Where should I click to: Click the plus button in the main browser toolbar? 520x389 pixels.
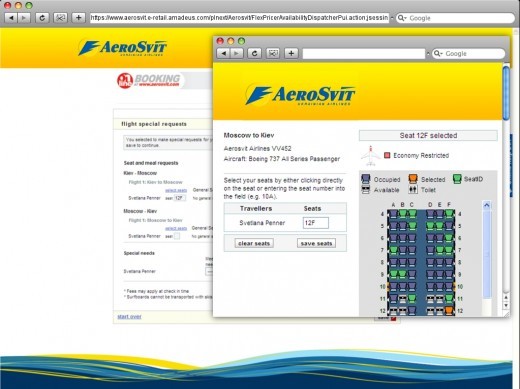(78, 18)
